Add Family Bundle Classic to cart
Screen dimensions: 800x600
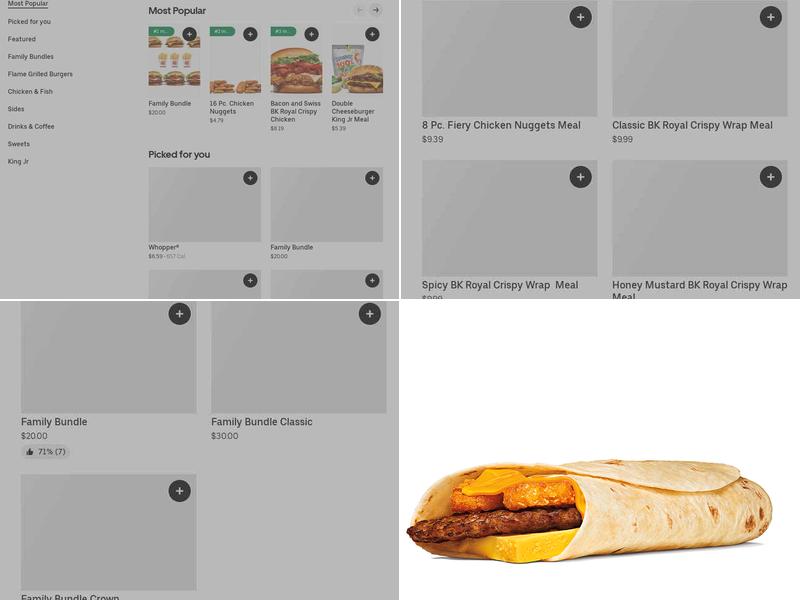pos(369,314)
